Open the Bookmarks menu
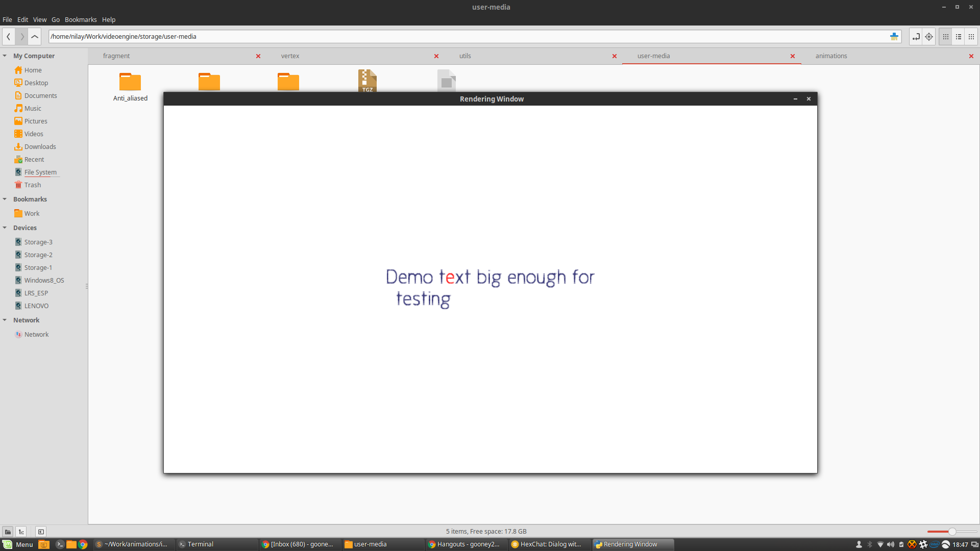Screen dimensions: 980x551 81,19
